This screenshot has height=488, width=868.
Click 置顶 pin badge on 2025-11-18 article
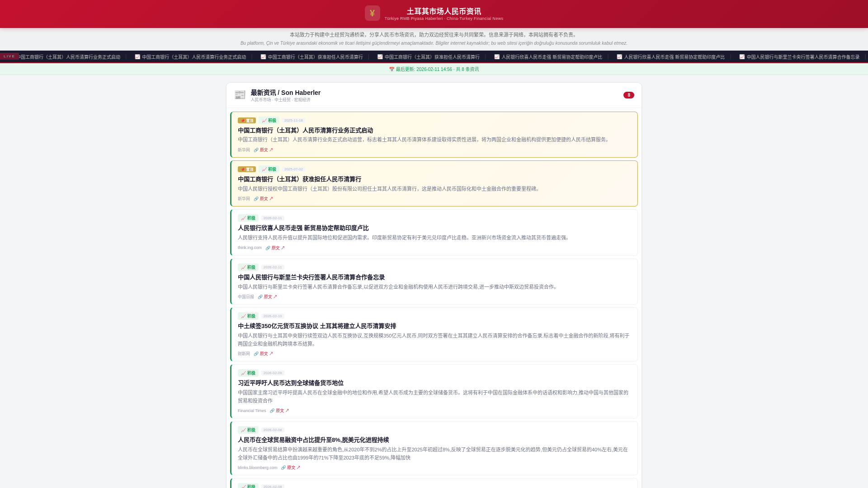(x=247, y=121)
